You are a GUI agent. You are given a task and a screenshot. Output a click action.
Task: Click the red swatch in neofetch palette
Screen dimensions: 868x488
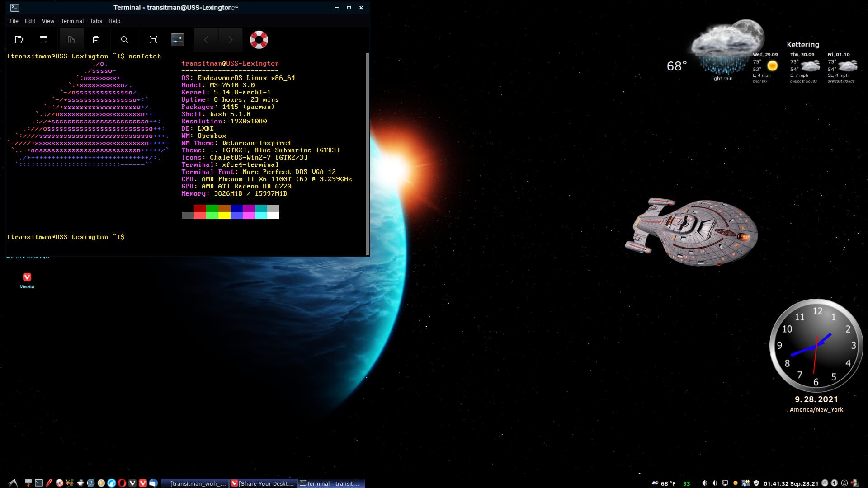pos(200,208)
